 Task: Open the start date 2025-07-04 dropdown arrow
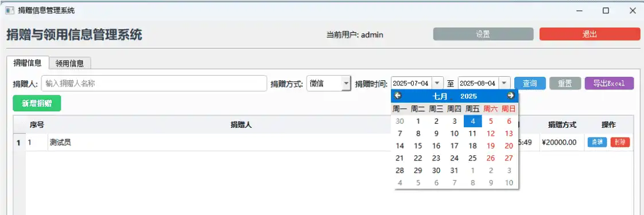click(x=437, y=83)
